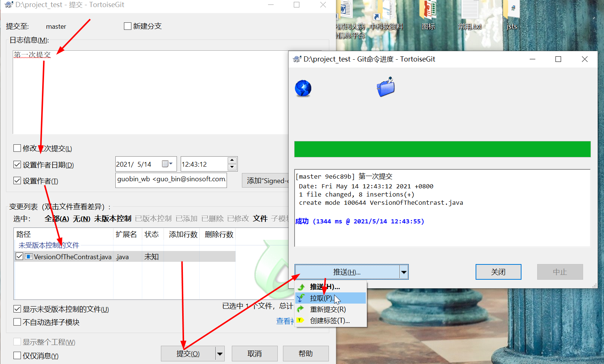This screenshot has height=364, width=604.
Task: Decrease author time with down spinner
Action: (x=232, y=167)
